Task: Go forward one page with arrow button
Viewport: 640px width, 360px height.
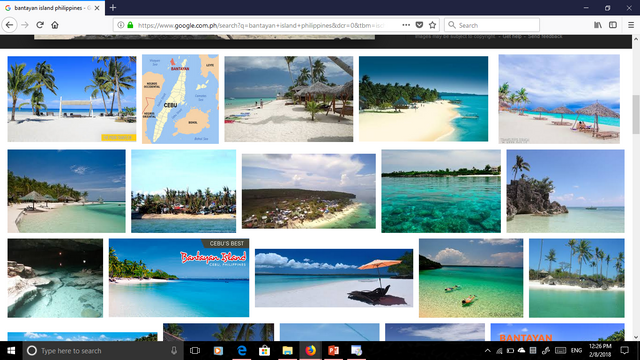Action: (x=25, y=25)
